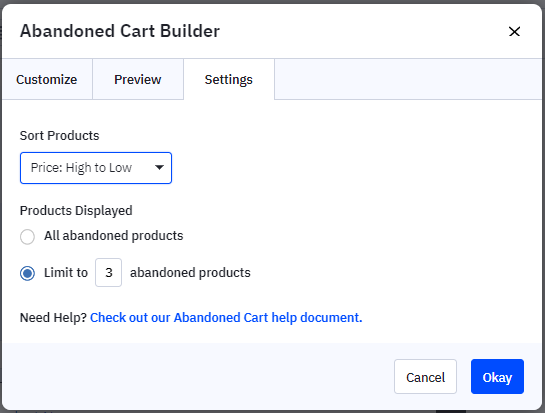The width and height of the screenshot is (545, 413).
Task: Select the 'Limit to' radio button
Action: (27, 273)
